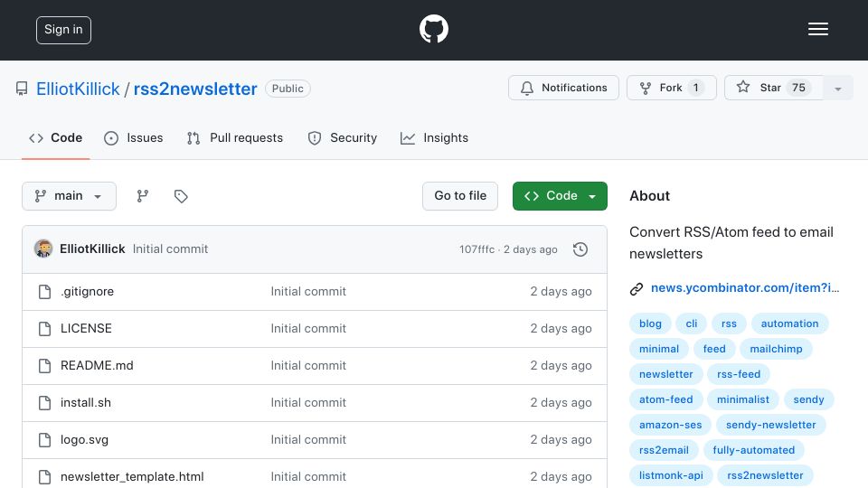Open Initial commit message for README.md
The height and width of the screenshot is (488, 868).
tap(308, 366)
